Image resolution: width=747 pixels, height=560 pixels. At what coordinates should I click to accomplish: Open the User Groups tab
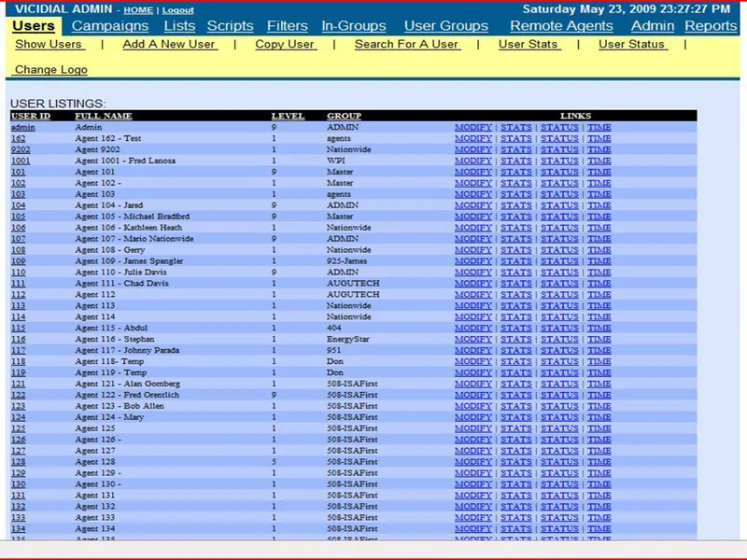[x=446, y=26]
